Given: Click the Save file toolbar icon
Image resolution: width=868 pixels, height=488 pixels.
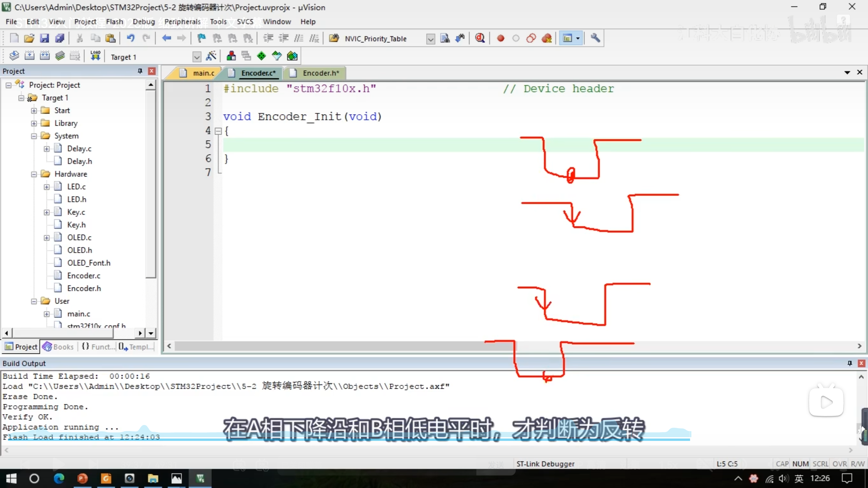Looking at the screenshot, I should (x=44, y=38).
